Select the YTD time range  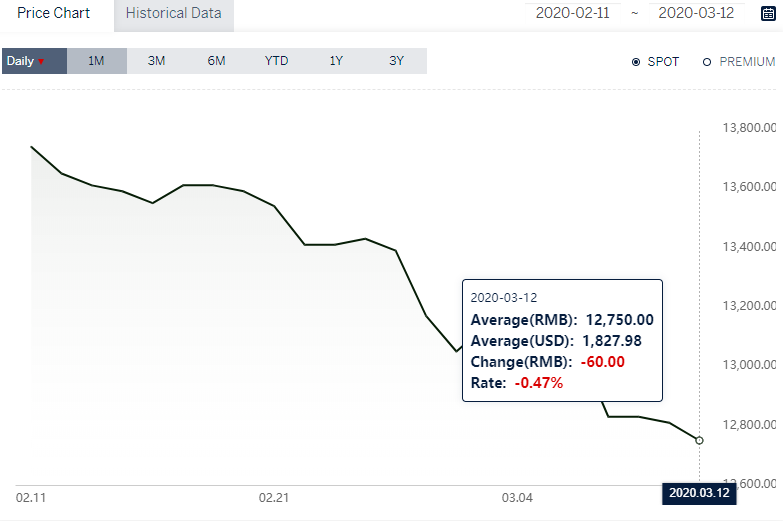pos(276,61)
